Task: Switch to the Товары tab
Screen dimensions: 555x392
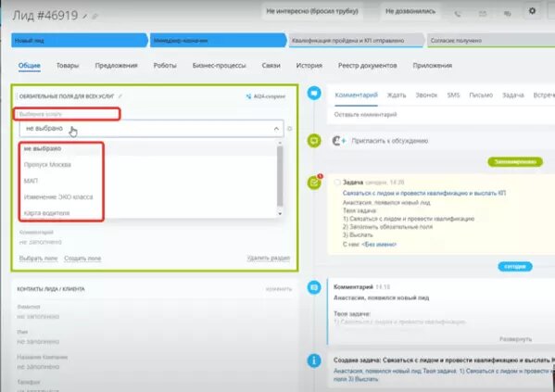Action: tap(68, 66)
